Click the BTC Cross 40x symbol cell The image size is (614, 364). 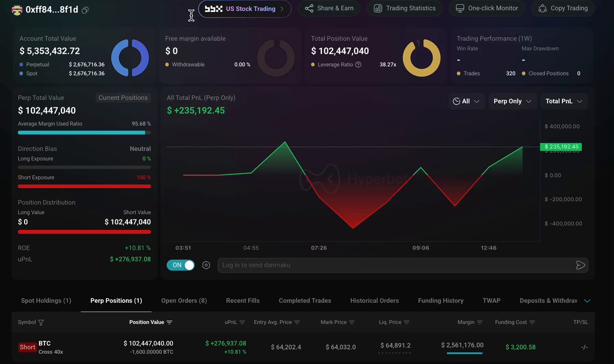pyautogui.click(x=51, y=348)
